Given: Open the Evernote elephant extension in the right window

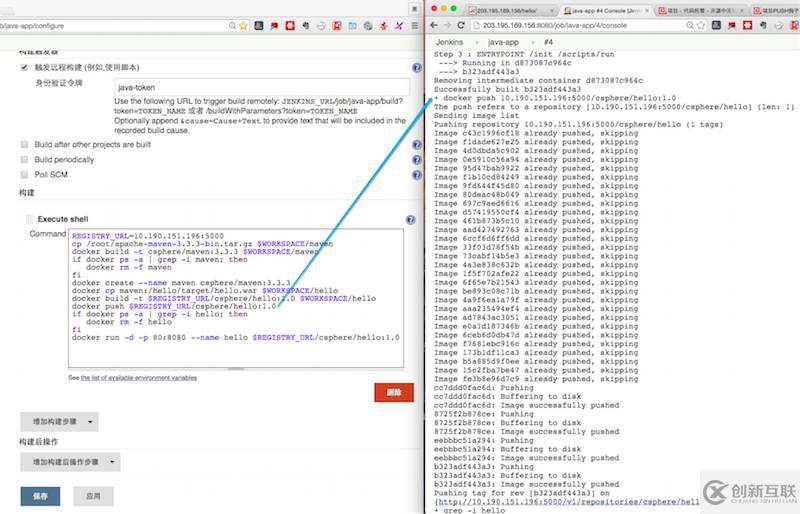Looking at the screenshot, I should 763,25.
